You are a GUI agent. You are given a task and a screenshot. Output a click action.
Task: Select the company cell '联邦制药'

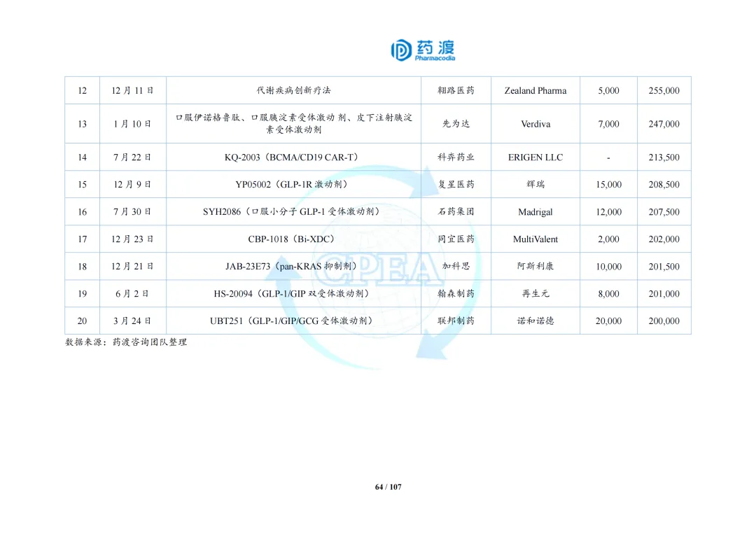456,321
